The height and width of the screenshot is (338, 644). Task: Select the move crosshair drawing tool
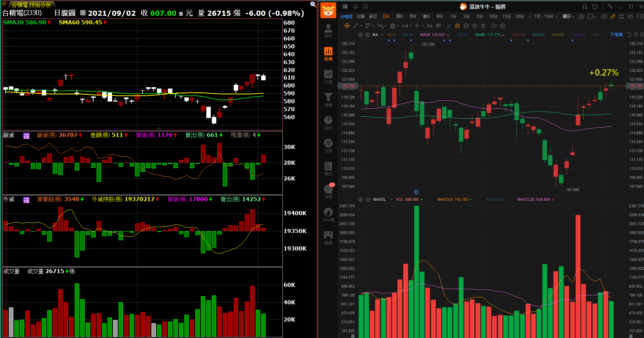(347, 26)
